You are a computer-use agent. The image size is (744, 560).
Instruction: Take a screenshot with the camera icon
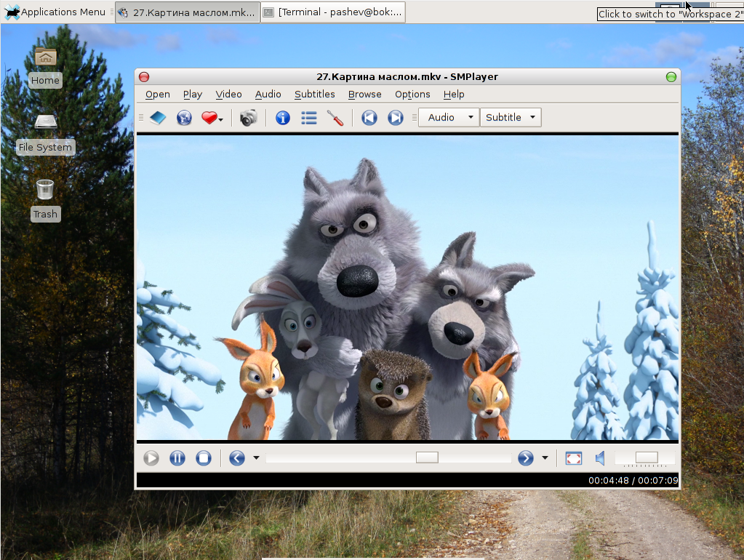point(248,118)
